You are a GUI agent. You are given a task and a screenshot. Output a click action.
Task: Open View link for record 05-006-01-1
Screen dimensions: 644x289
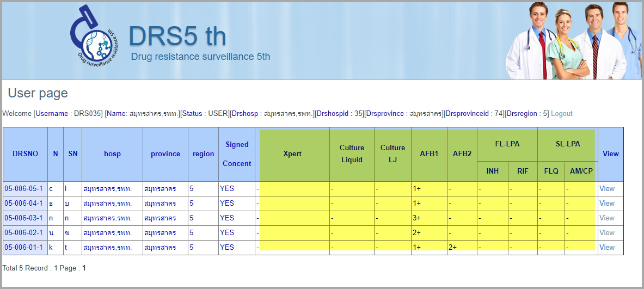click(606, 248)
